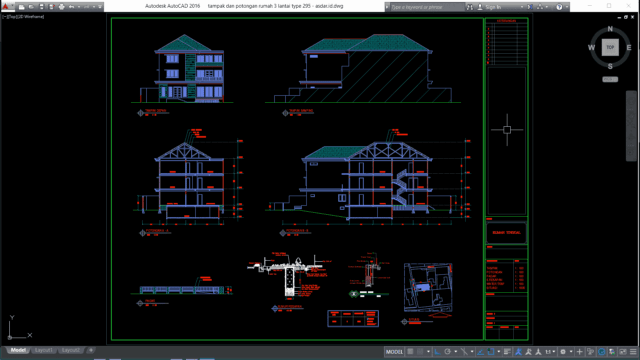640x360 pixels.
Task: Click the Help question mark icon
Action: click(559, 7)
